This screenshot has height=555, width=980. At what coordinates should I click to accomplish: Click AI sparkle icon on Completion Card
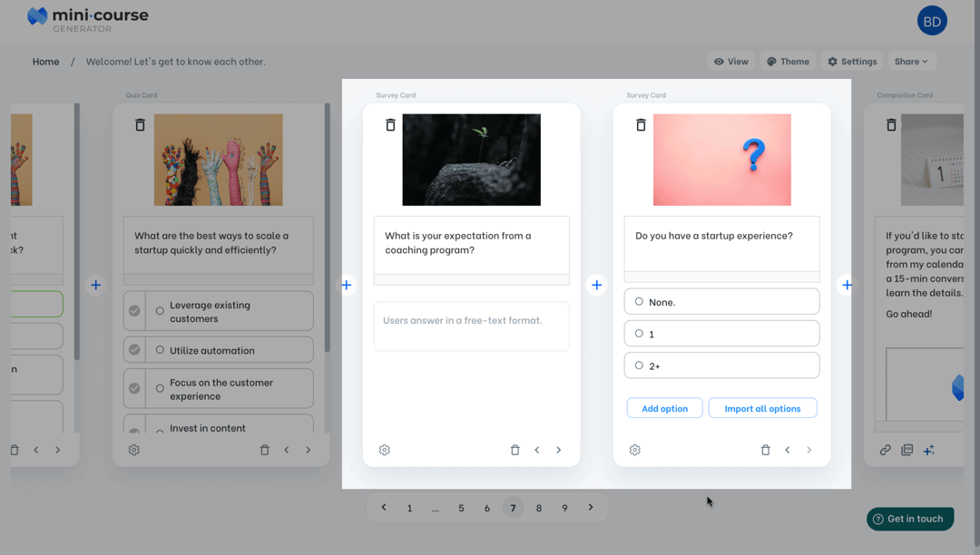pyautogui.click(x=929, y=450)
